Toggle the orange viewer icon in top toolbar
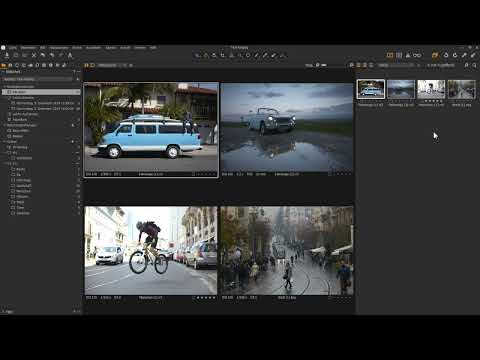 click(x=390, y=55)
